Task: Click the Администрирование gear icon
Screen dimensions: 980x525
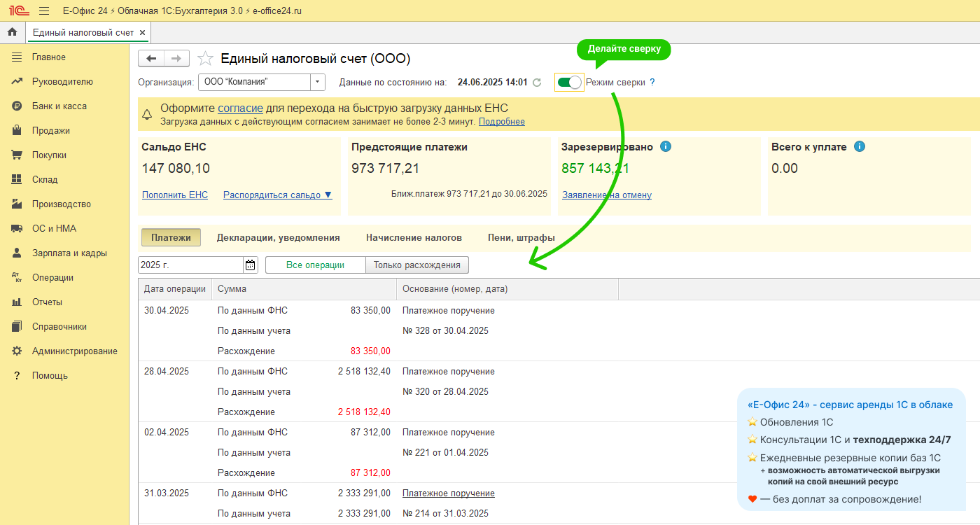Action: [x=17, y=351]
